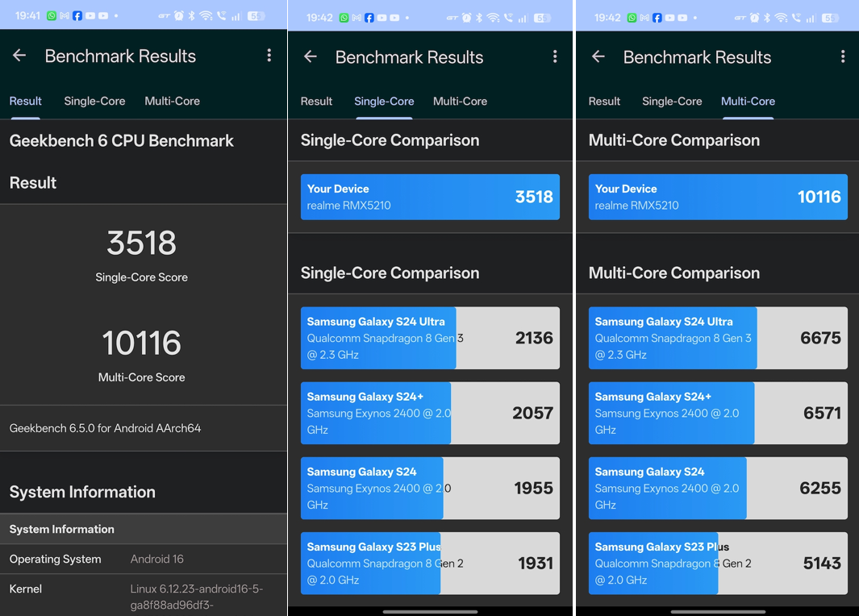The width and height of the screenshot is (859, 616).
Task: Tap the horizontal scrollbar at the screen bottom
Action: click(x=429, y=610)
